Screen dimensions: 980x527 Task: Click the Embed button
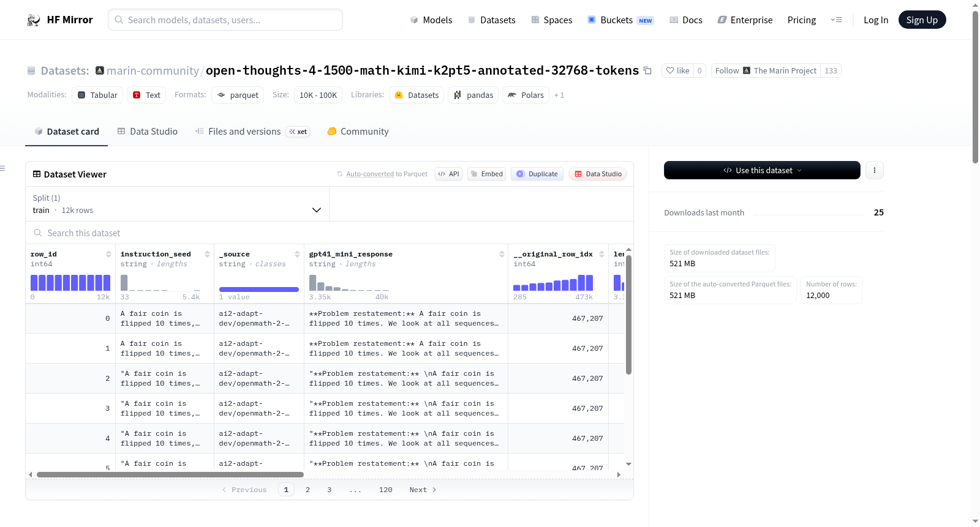click(x=486, y=174)
